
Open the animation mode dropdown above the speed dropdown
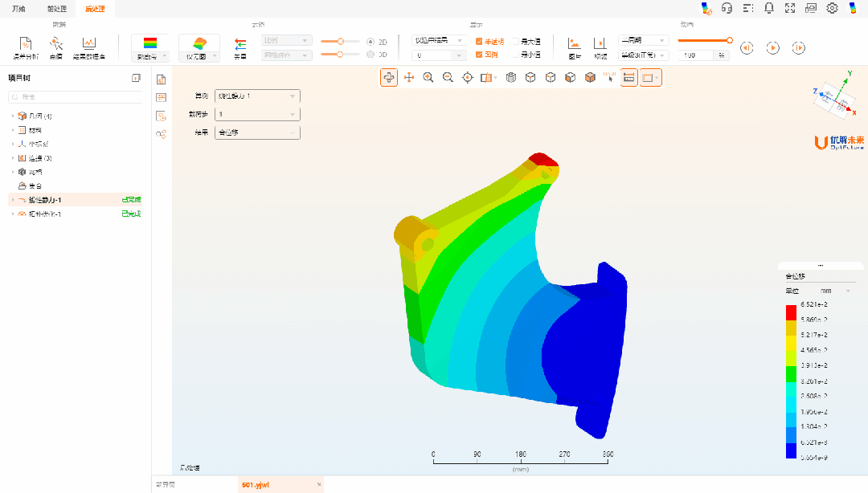643,40
